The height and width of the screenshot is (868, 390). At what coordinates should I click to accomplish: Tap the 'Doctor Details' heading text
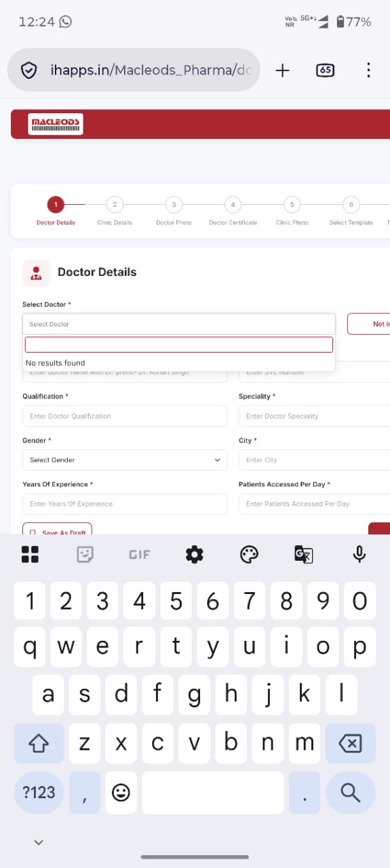(97, 272)
